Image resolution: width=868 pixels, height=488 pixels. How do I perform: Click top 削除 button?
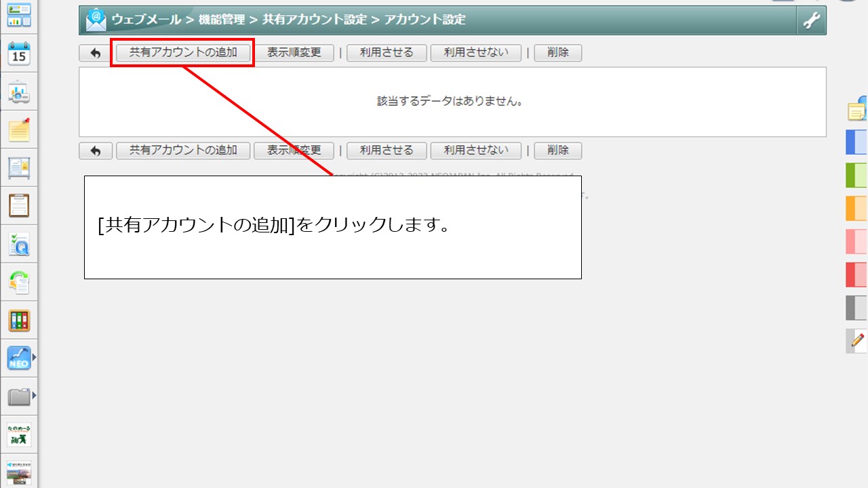pos(558,53)
